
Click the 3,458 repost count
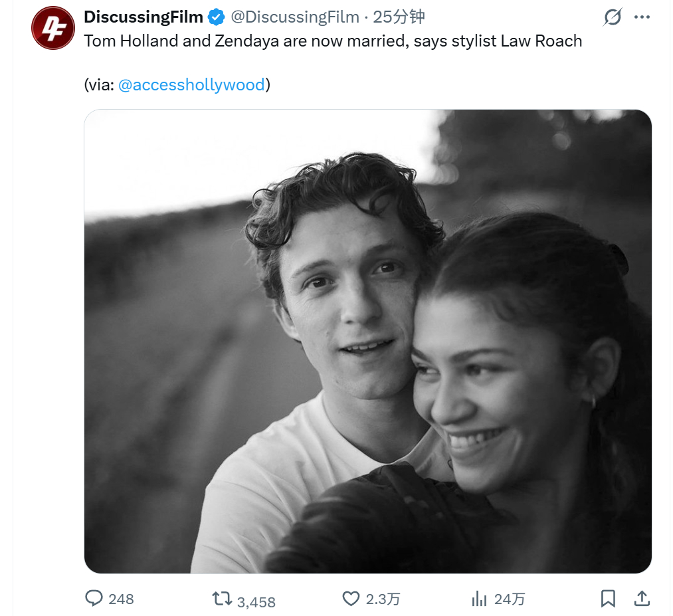click(256, 602)
